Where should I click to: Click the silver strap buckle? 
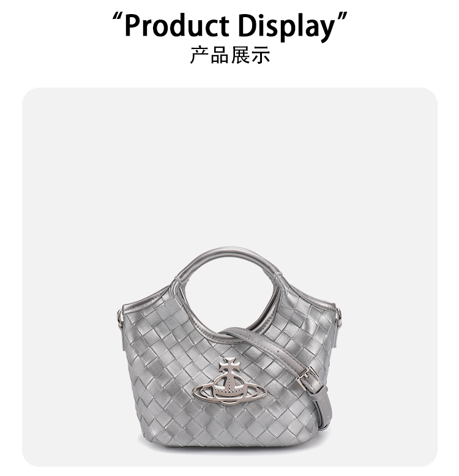[308, 378]
